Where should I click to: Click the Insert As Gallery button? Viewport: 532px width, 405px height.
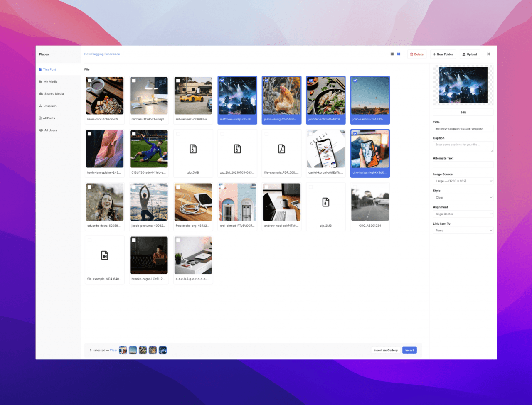click(385, 350)
